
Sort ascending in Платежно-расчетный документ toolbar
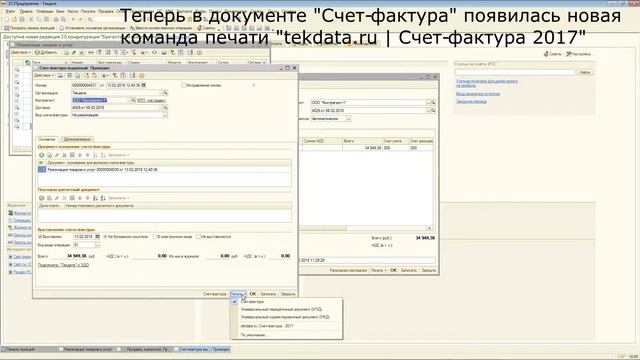[96, 198]
